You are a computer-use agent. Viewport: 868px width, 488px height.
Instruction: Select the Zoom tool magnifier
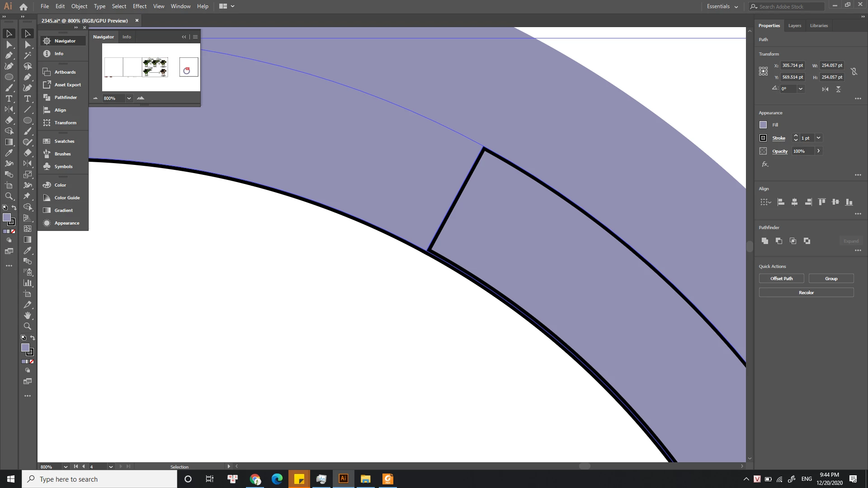coord(9,196)
